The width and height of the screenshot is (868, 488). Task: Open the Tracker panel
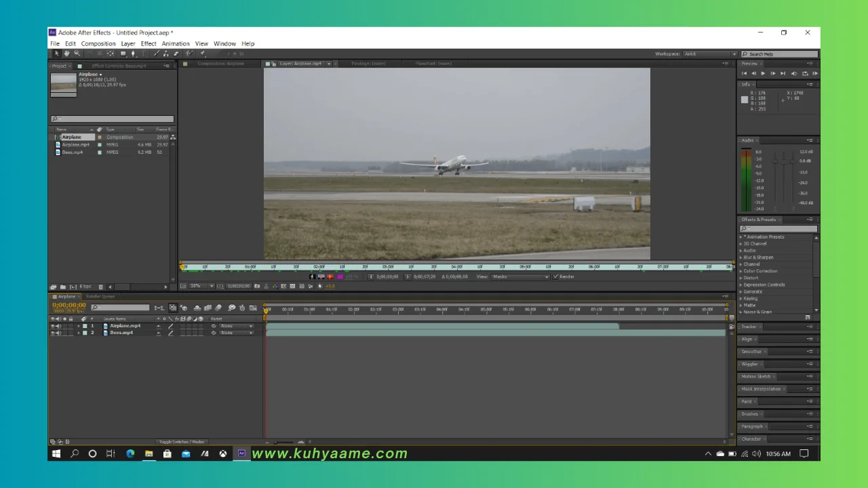pos(749,327)
